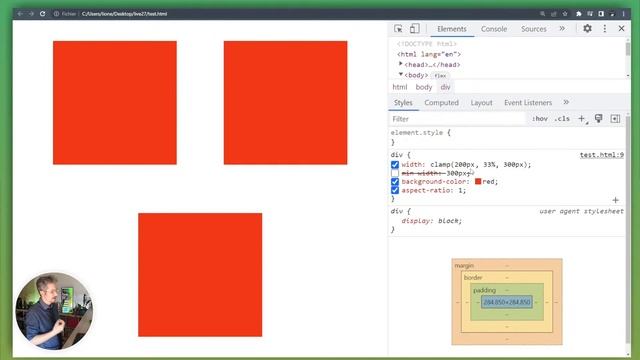Open DevTools settings gear
Image resolution: width=640 pixels, height=360 pixels.
click(587, 29)
